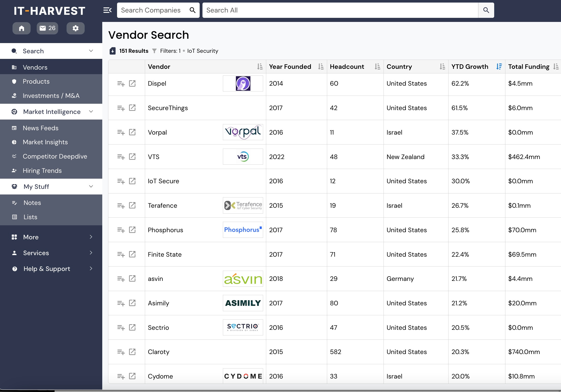Collapse the Market Intelligence section
Viewport: 561px width, 392px height.
click(91, 111)
